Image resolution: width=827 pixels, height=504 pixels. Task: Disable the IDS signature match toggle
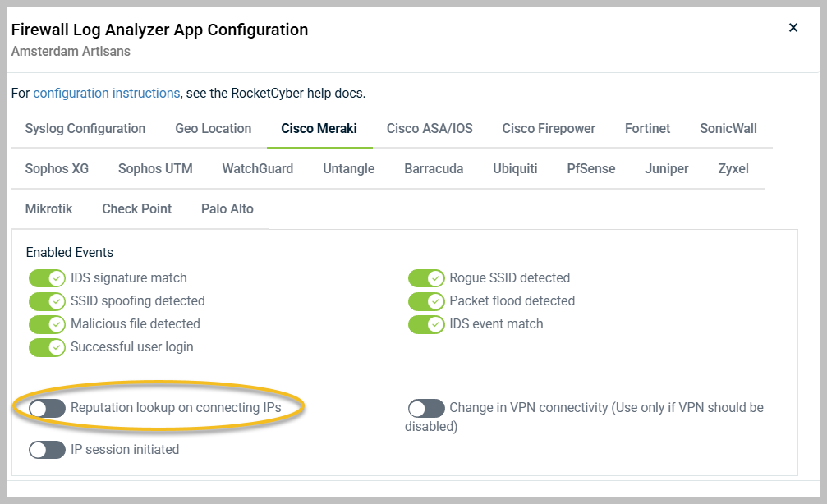coord(47,277)
